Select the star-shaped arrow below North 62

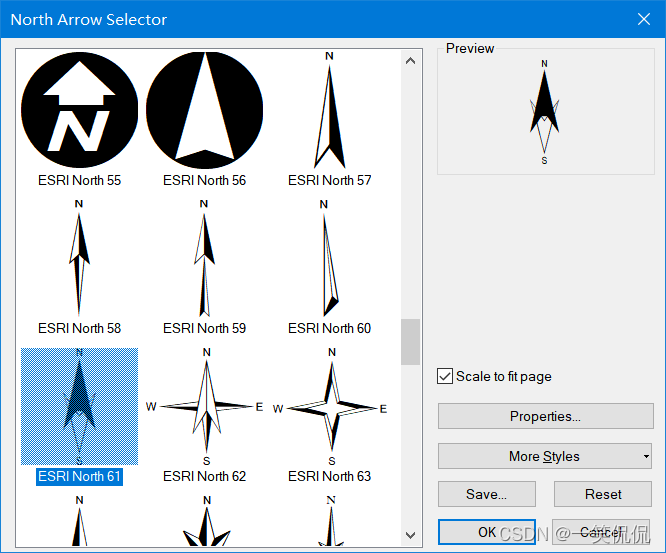pyautogui.click(x=207, y=521)
